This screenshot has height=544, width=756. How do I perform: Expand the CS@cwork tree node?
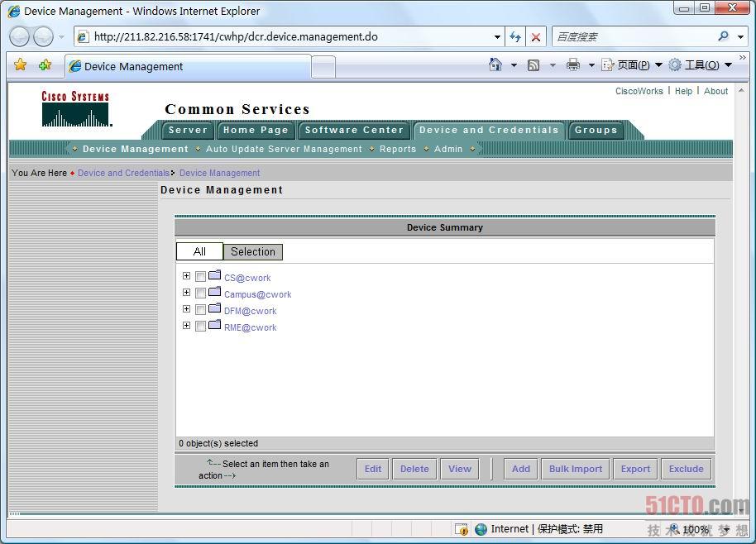pos(187,275)
